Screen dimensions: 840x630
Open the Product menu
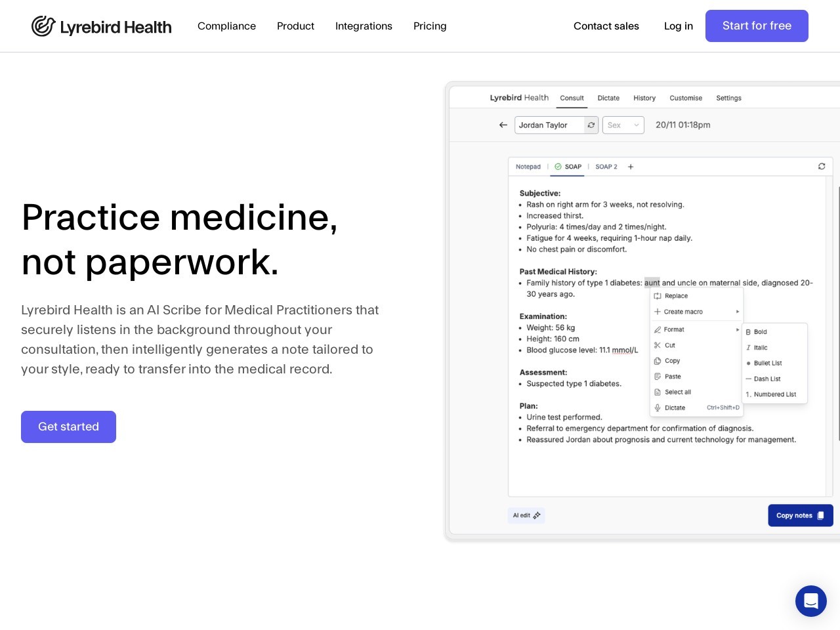tap(295, 26)
